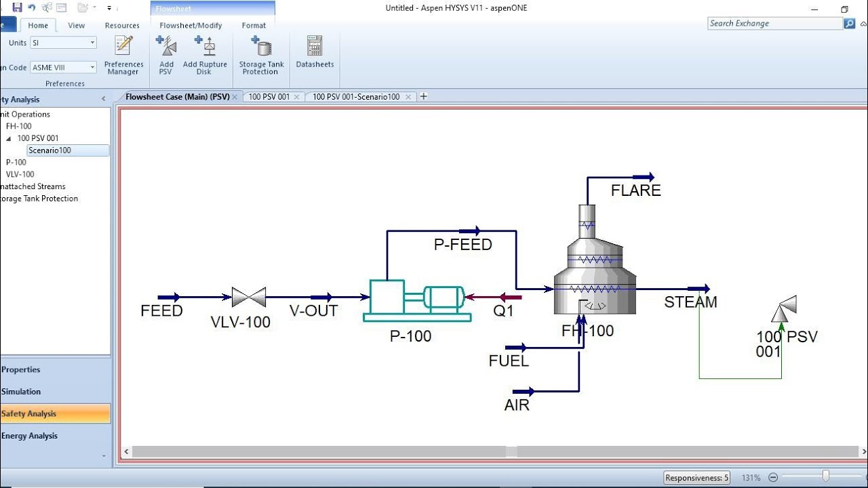
Task: Click the horizontal scrollbar of the flowsheet
Action: point(495,451)
